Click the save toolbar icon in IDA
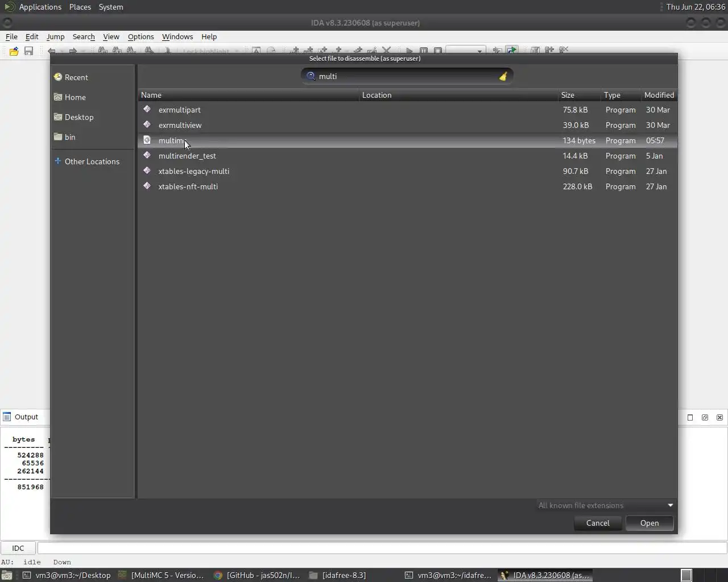 coord(28,51)
